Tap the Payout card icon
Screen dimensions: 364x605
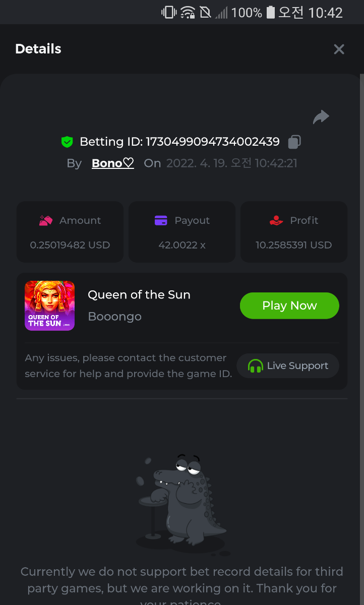coord(161,220)
